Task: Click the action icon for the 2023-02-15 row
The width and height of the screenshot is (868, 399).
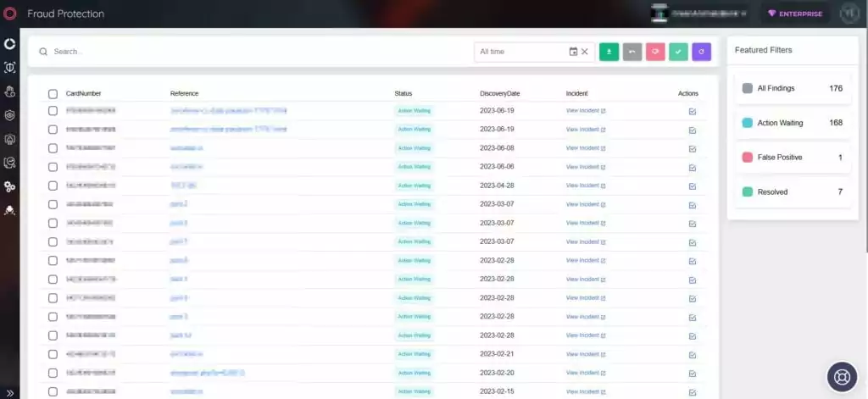Action: [692, 392]
